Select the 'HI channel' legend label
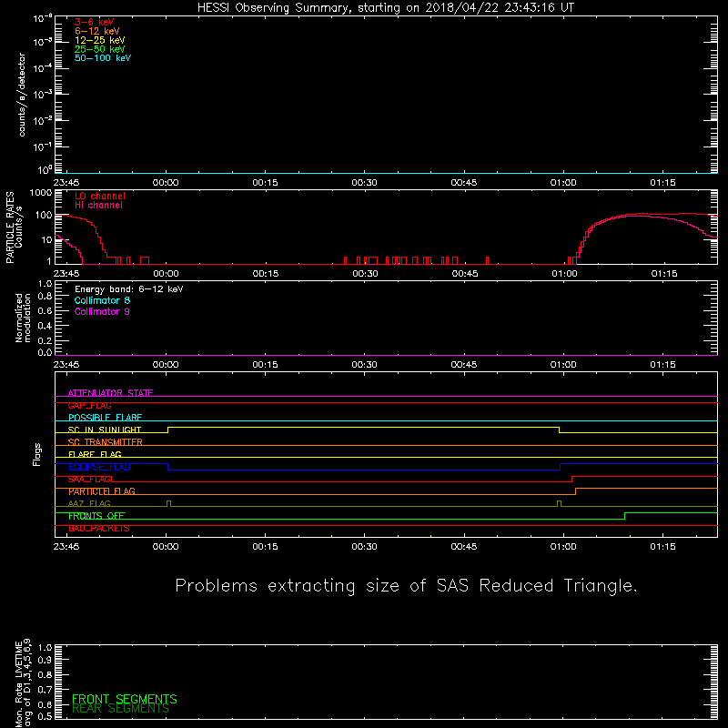Viewport: 728px width, 728px height. point(98,206)
